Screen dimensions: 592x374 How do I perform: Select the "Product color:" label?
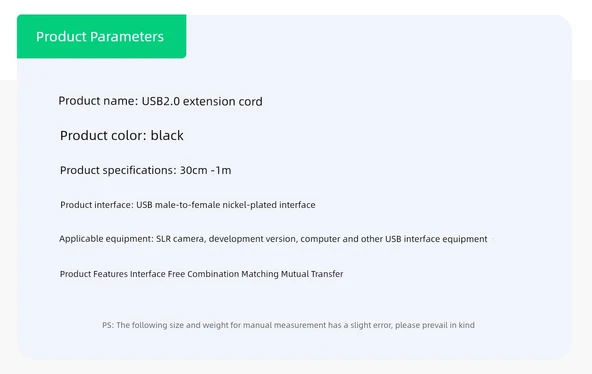pyautogui.click(x=103, y=135)
